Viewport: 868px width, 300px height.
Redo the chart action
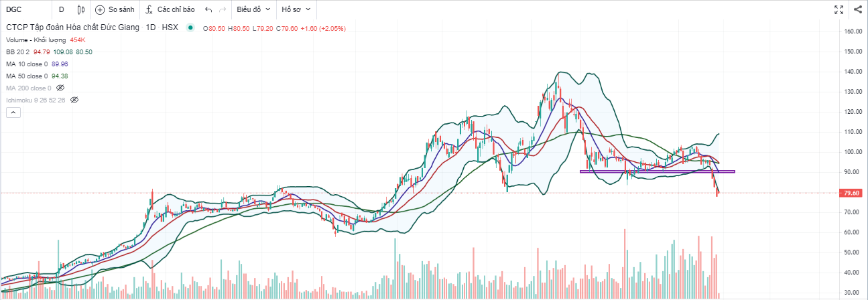223,9
